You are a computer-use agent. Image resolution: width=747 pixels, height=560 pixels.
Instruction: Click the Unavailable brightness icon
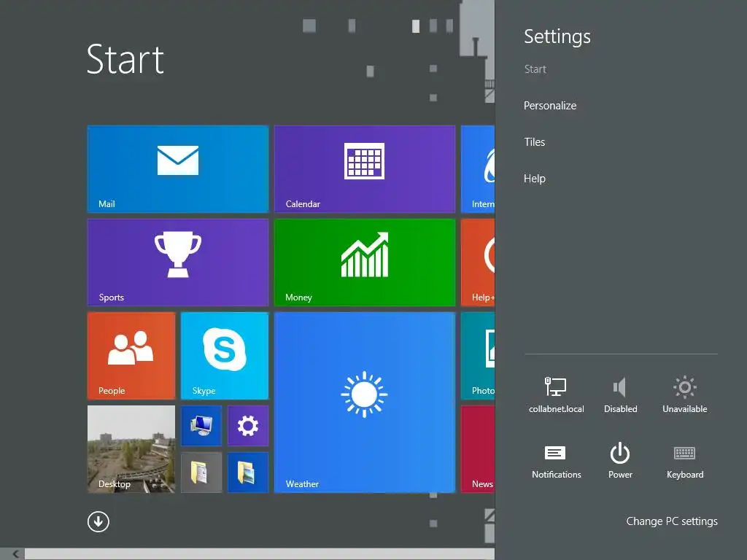click(684, 394)
